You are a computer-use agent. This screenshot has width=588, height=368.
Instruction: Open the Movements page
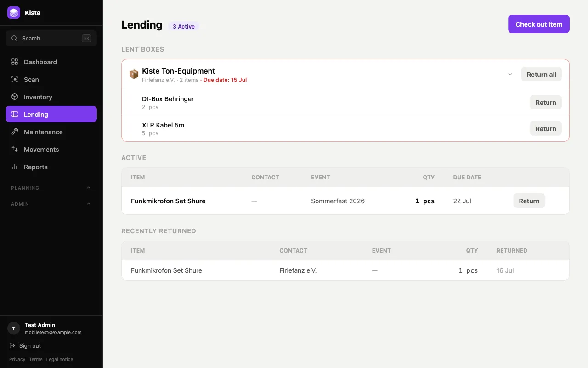[51, 149]
